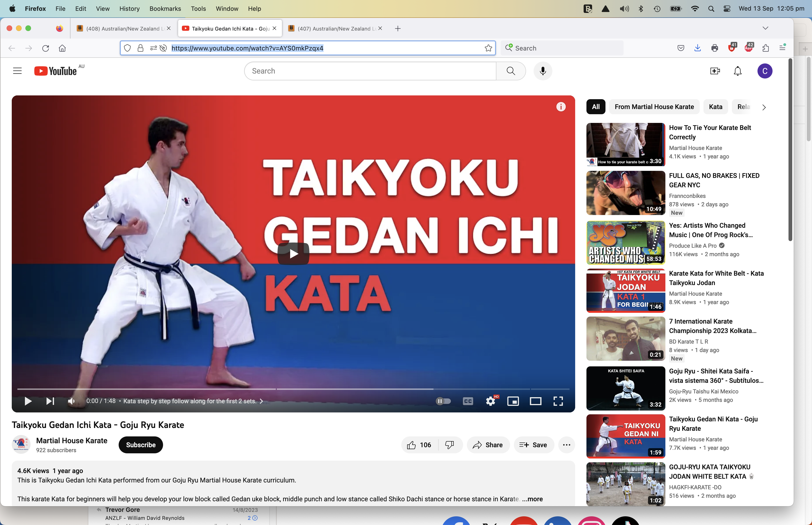Subscribe to Martial House Karate
Screen dimensions: 812x525
point(141,445)
